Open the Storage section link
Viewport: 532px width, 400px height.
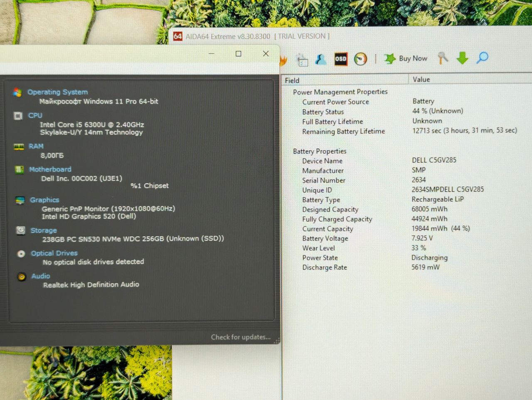(44, 230)
